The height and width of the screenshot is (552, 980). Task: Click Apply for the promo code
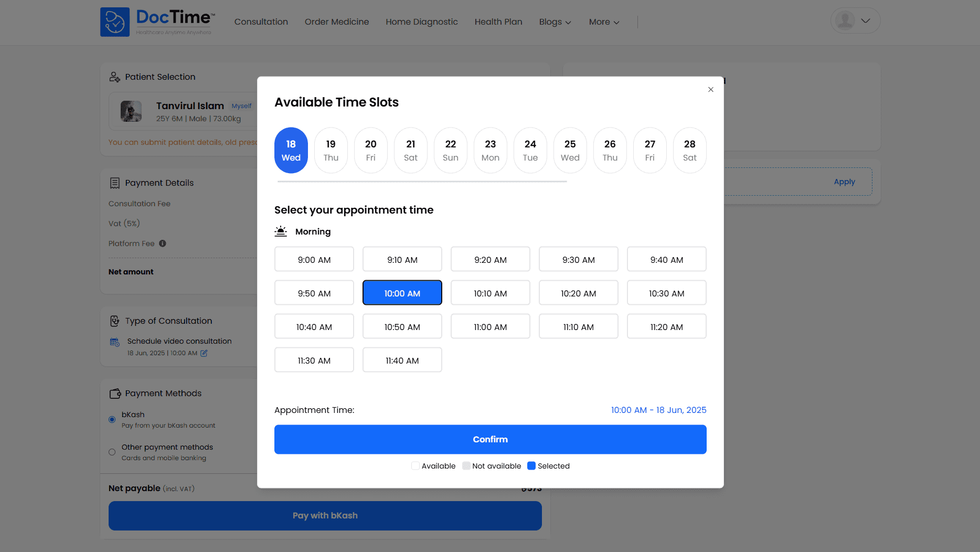pyautogui.click(x=844, y=182)
